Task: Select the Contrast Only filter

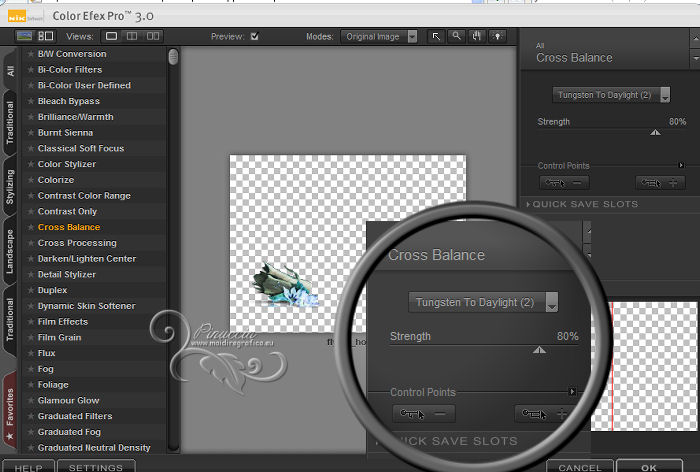Action: 67,211
